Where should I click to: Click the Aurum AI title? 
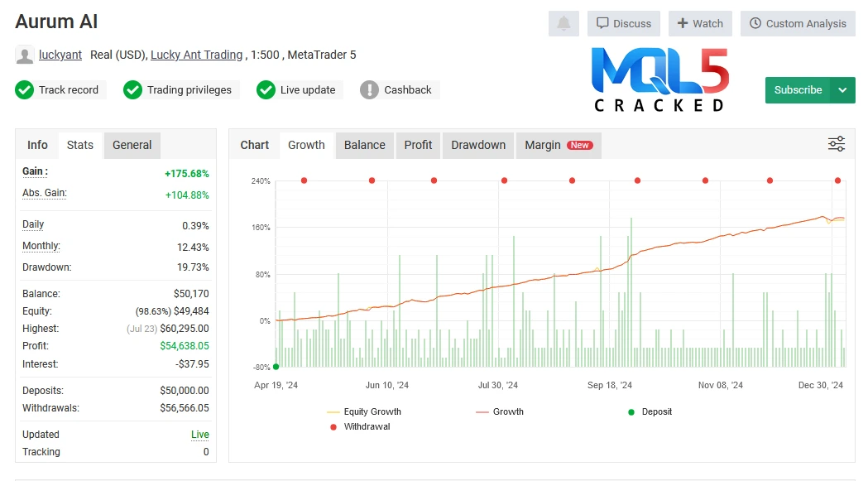[x=56, y=22]
